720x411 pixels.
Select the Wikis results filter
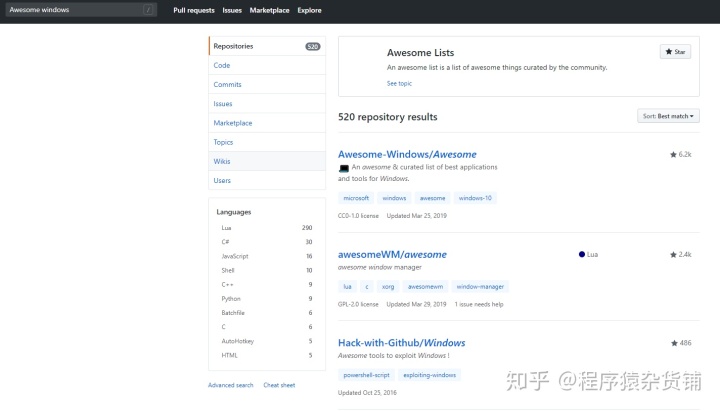[x=267, y=161]
